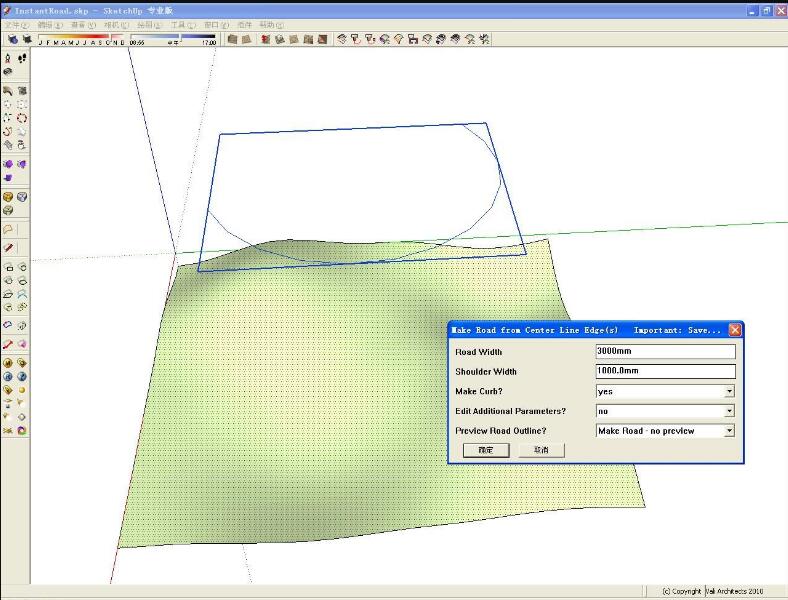
Task: Open the 文件 (File) menu
Action: tap(13, 24)
